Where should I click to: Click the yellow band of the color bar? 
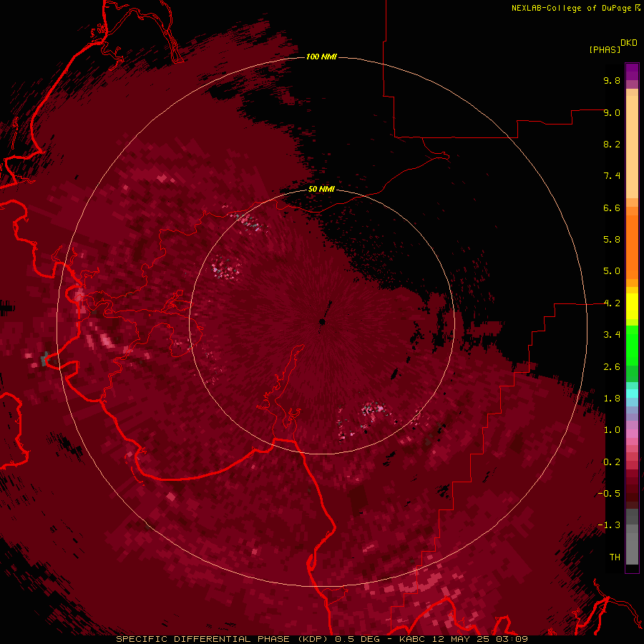click(632, 306)
